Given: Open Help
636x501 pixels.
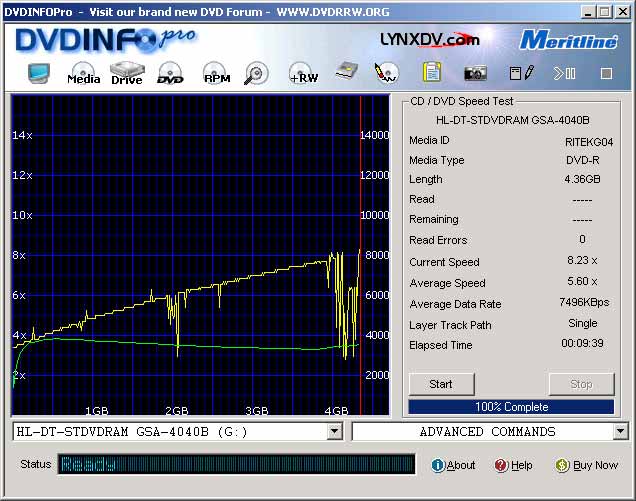Looking at the screenshot, I should coord(522,465).
